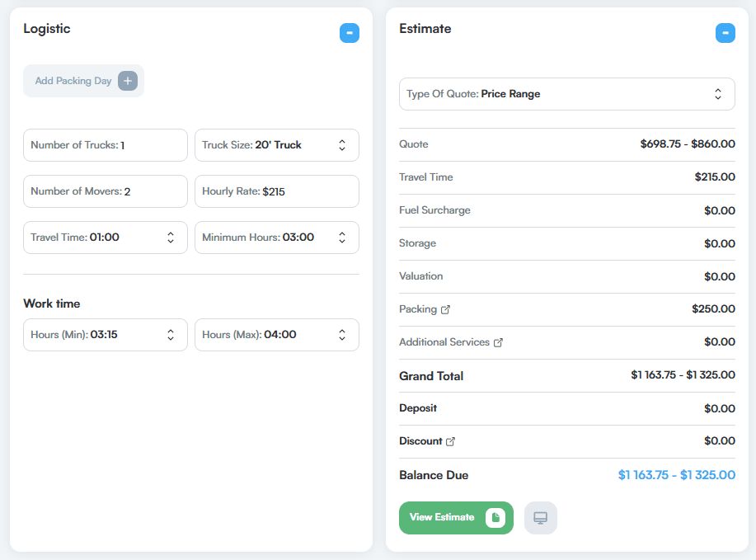Open the Hours (Max) selector
The height and width of the screenshot is (560, 756).
(342, 335)
